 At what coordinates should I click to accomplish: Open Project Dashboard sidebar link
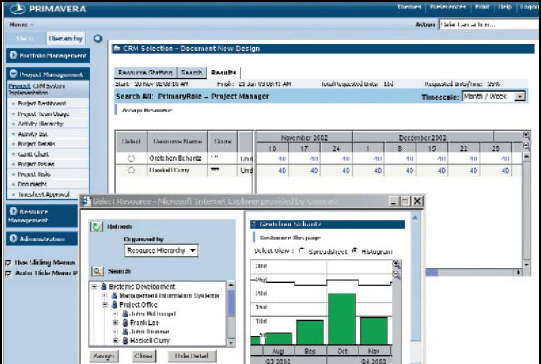[x=42, y=104]
